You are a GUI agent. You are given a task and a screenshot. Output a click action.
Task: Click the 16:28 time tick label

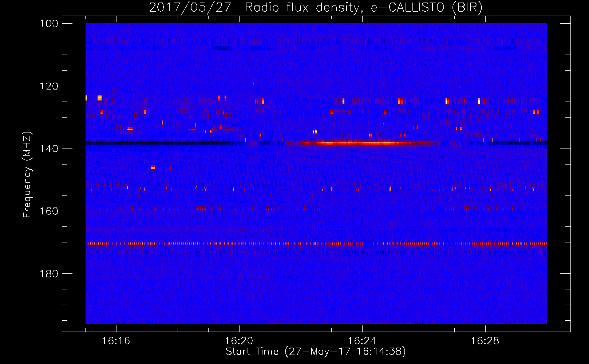tap(485, 341)
